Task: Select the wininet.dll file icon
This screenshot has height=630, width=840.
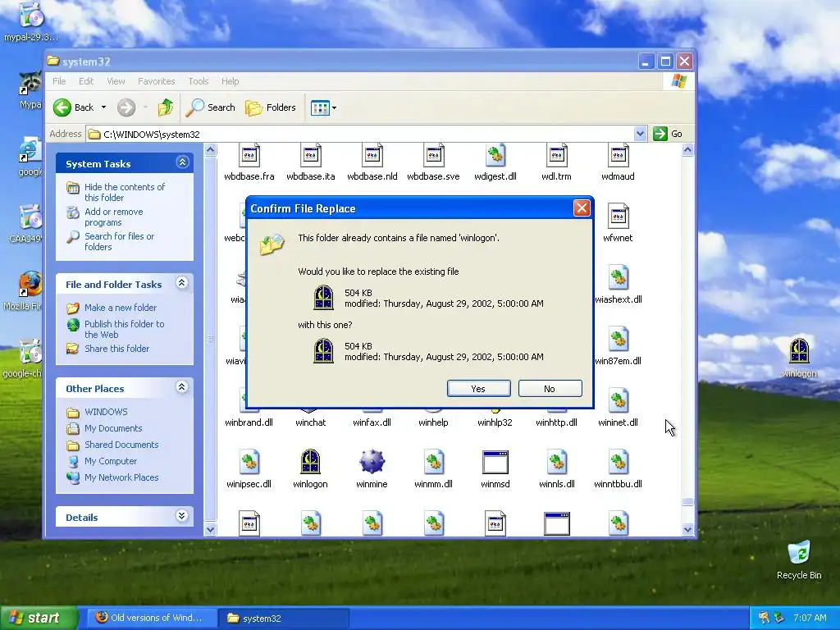Action: click(619, 401)
